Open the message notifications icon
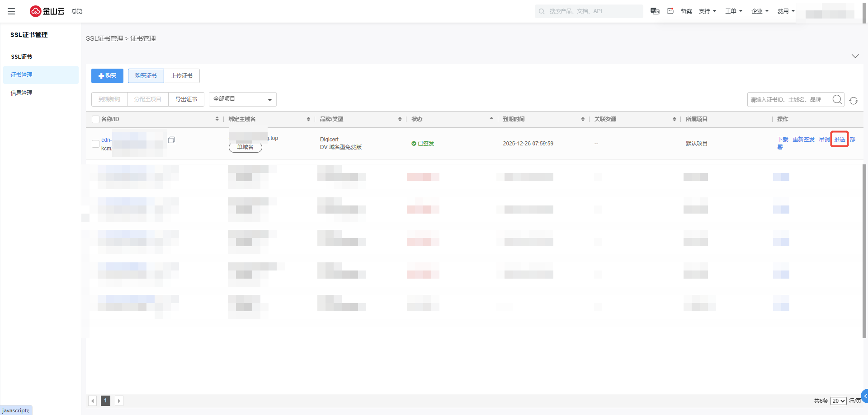Image resolution: width=868 pixels, height=415 pixels. click(x=670, y=11)
